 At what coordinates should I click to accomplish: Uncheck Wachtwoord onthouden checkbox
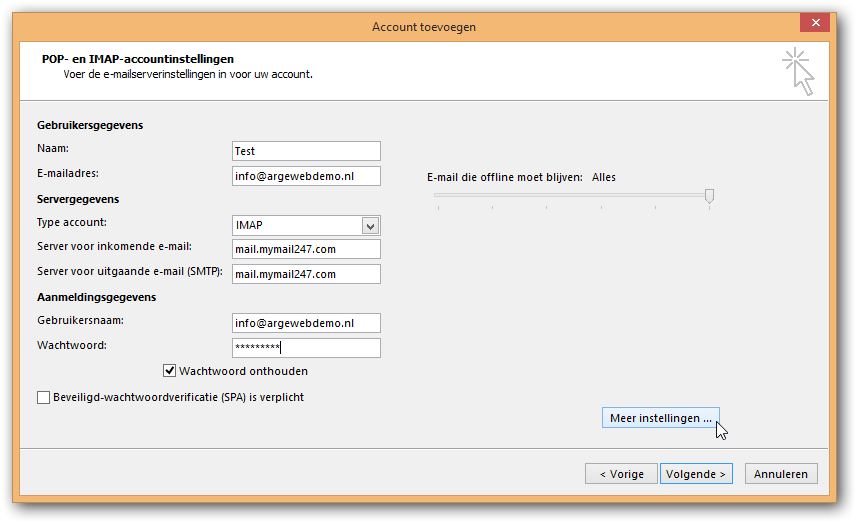click(169, 371)
